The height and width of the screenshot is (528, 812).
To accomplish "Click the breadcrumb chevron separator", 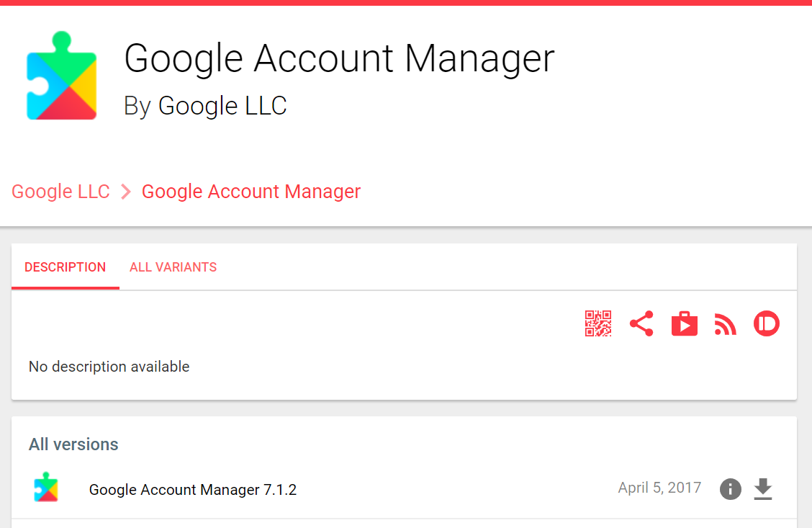I will point(126,192).
